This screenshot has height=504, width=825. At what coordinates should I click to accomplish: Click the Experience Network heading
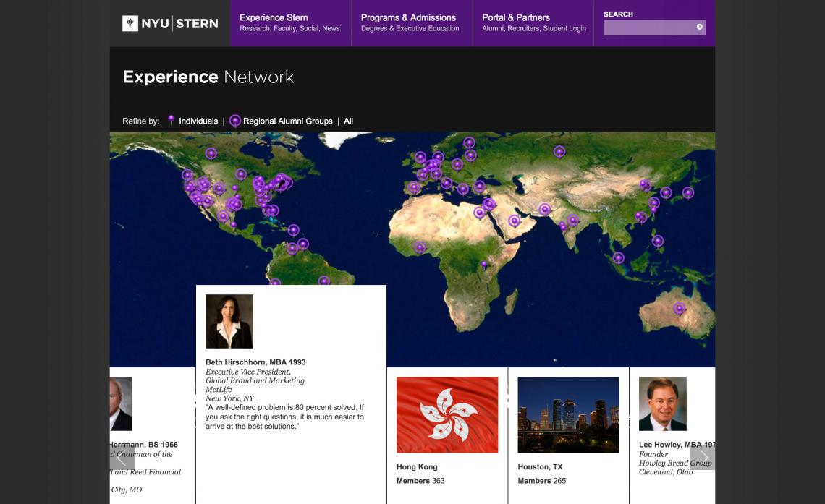pos(208,77)
